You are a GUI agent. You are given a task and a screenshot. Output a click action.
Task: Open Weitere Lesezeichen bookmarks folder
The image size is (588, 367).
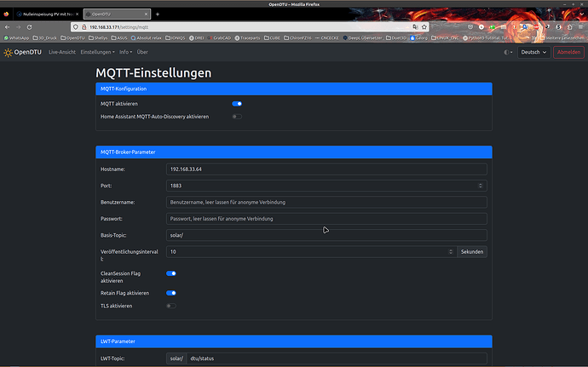pyautogui.click(x=562, y=37)
